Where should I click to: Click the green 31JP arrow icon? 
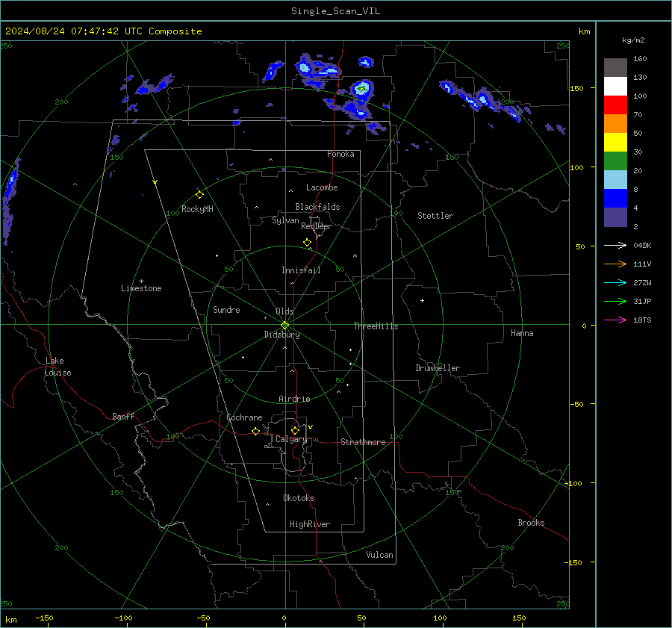pos(615,302)
